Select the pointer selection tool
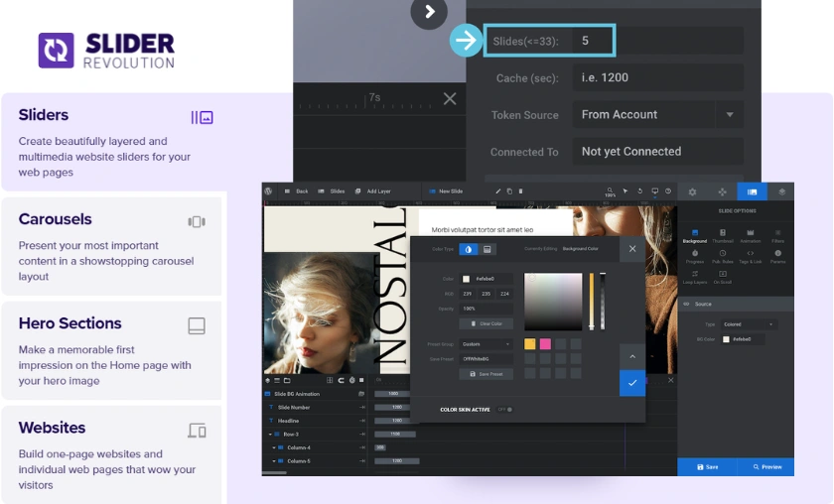The height and width of the screenshot is (504, 834). tap(625, 191)
